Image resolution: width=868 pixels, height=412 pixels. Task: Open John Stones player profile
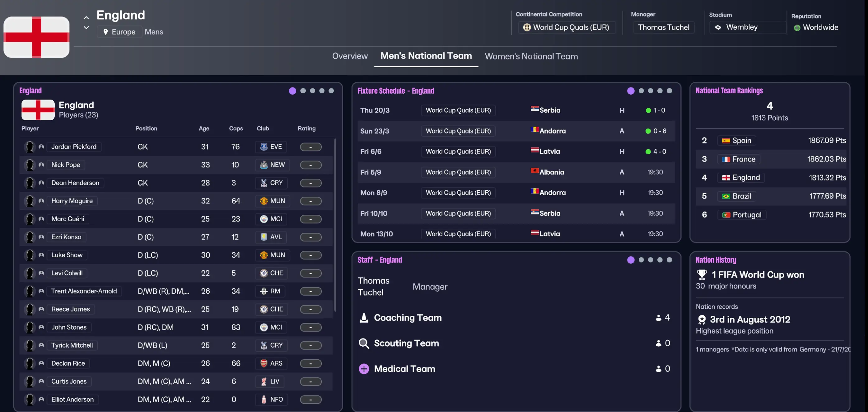point(69,327)
